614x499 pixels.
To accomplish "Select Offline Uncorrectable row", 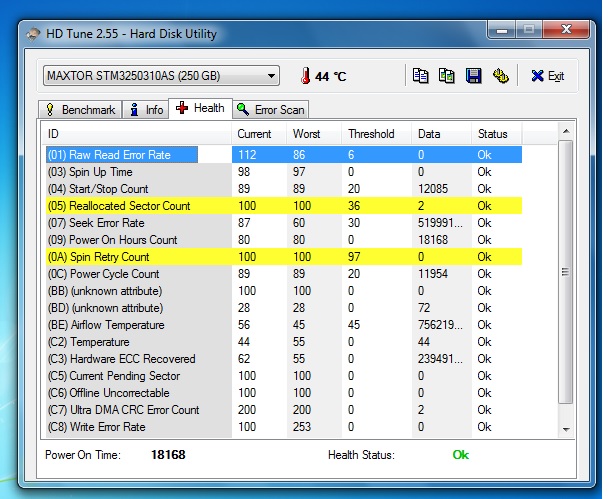I will [x=284, y=393].
